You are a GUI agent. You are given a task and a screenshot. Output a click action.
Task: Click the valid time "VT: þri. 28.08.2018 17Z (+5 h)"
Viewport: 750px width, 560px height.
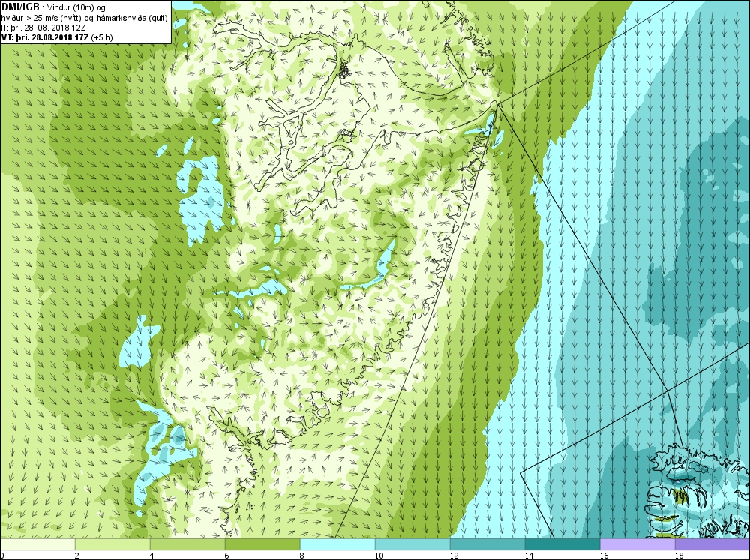point(58,37)
